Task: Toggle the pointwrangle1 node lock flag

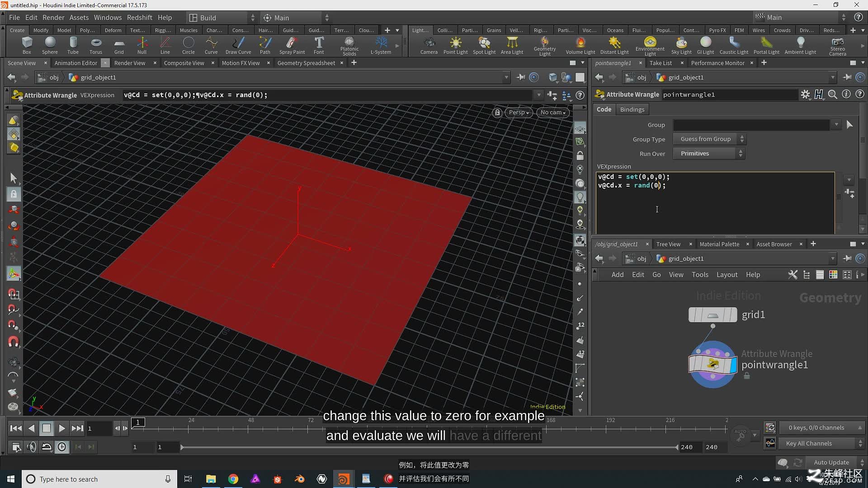Action: tap(747, 375)
